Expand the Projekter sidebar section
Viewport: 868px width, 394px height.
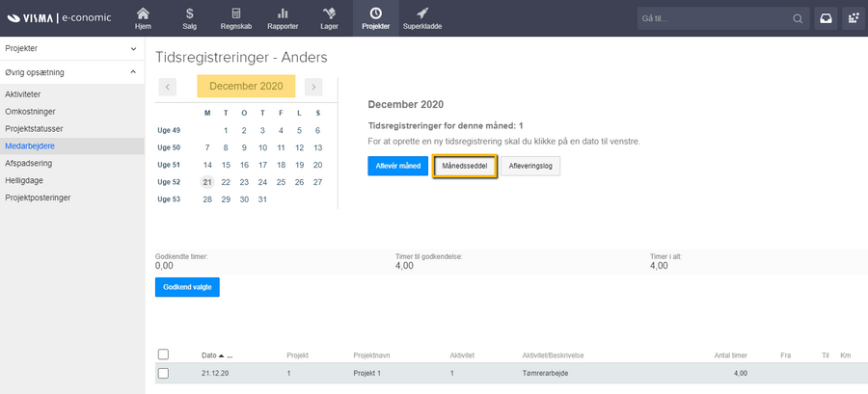click(133, 47)
